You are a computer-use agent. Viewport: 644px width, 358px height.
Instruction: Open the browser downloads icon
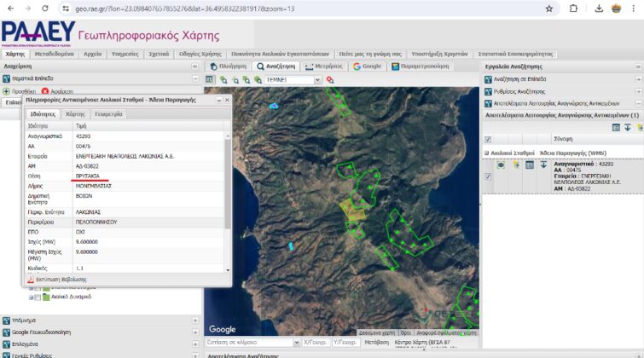599,9
